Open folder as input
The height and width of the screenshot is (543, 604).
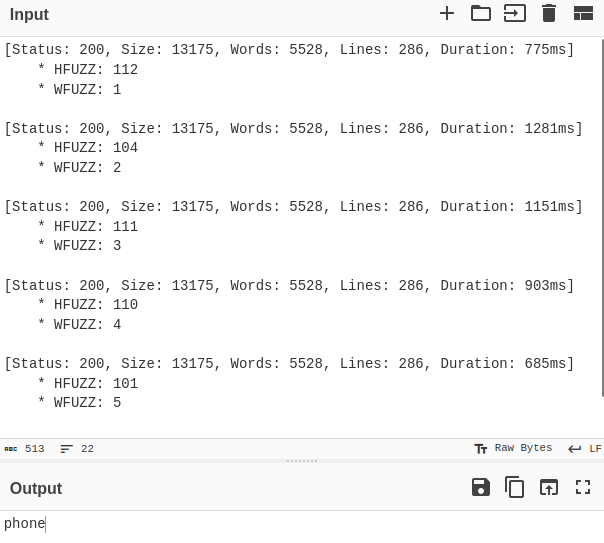click(481, 13)
